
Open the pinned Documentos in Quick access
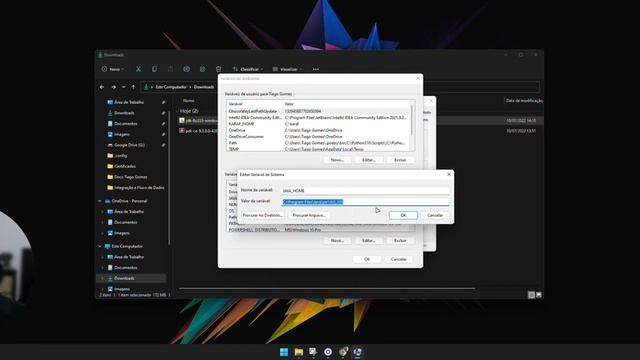(125, 124)
